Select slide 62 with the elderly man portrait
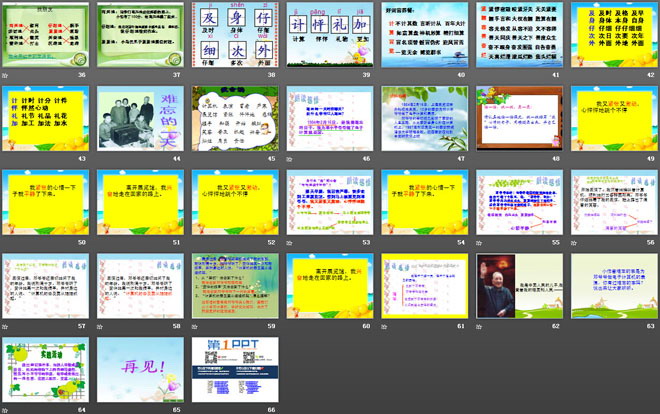660x414 pixels. click(x=517, y=285)
